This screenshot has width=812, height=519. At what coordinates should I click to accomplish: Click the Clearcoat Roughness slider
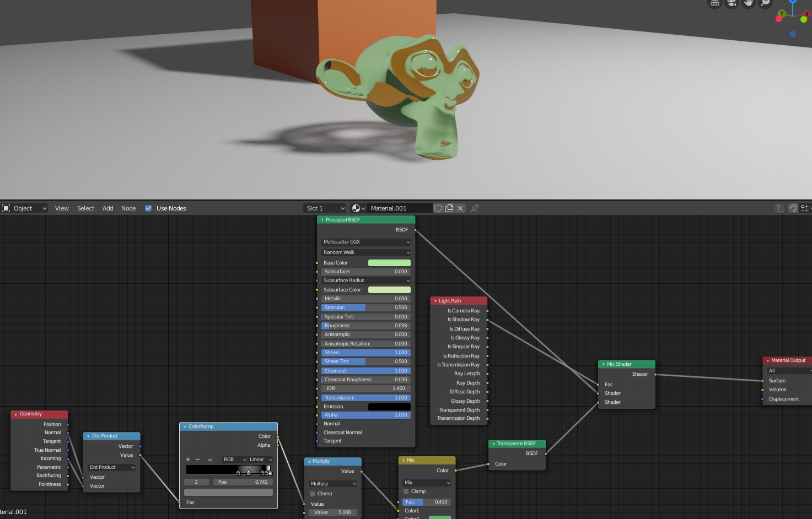pyautogui.click(x=366, y=380)
